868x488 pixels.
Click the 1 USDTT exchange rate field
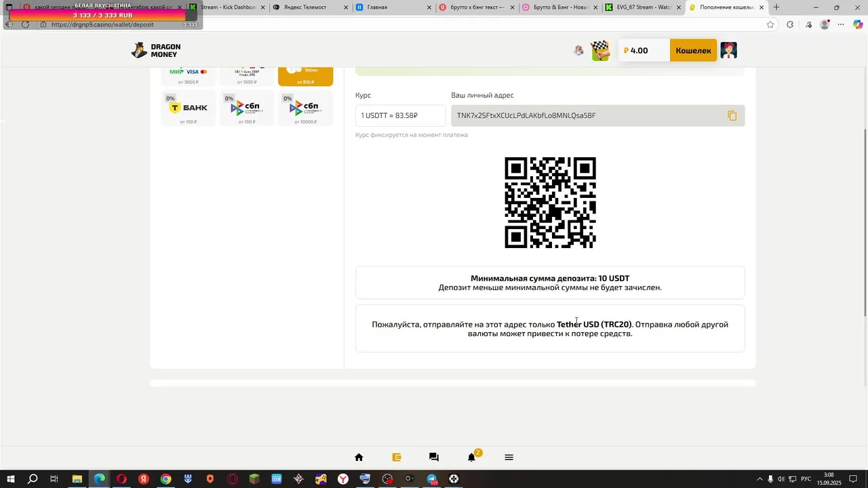pos(400,116)
